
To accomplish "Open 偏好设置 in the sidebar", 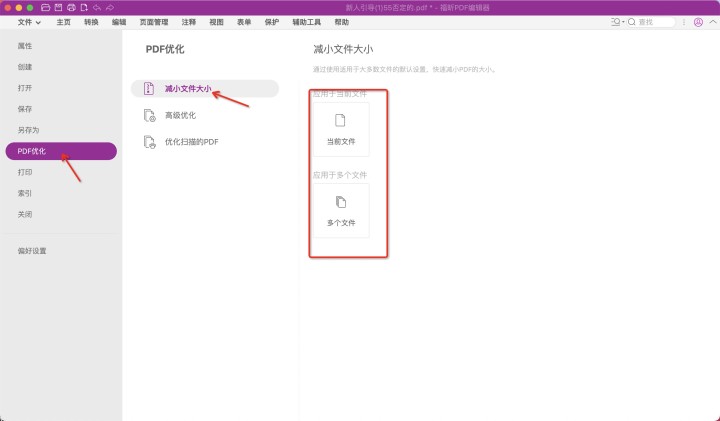I will coord(32,250).
